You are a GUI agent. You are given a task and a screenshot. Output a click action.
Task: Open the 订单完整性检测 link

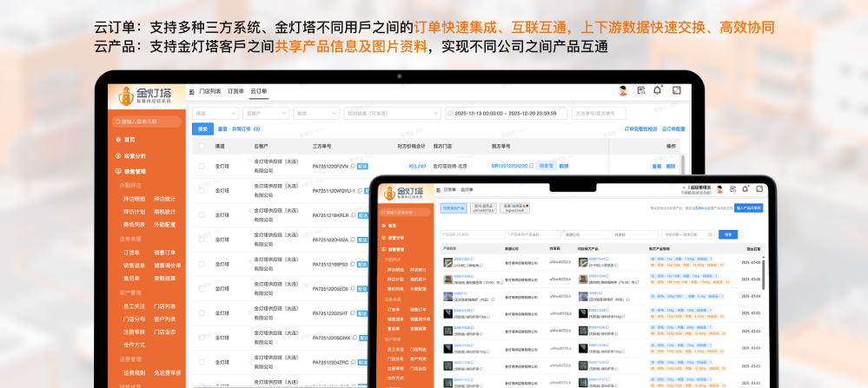(x=641, y=128)
